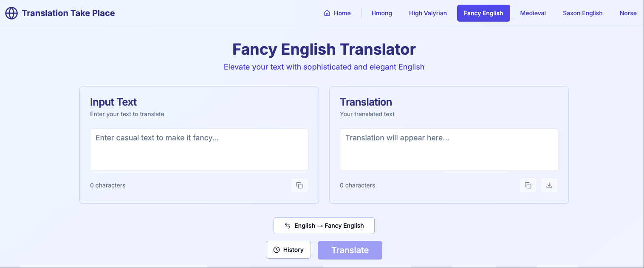Copy the translation using its copy icon

528,185
